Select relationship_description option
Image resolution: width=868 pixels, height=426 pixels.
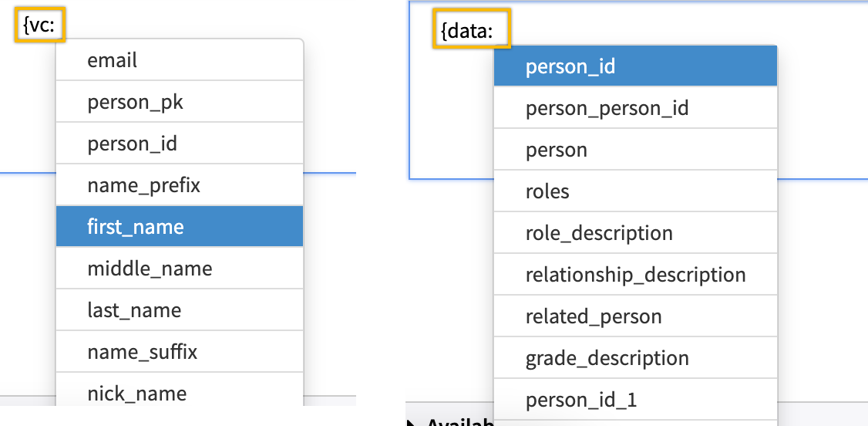click(634, 275)
